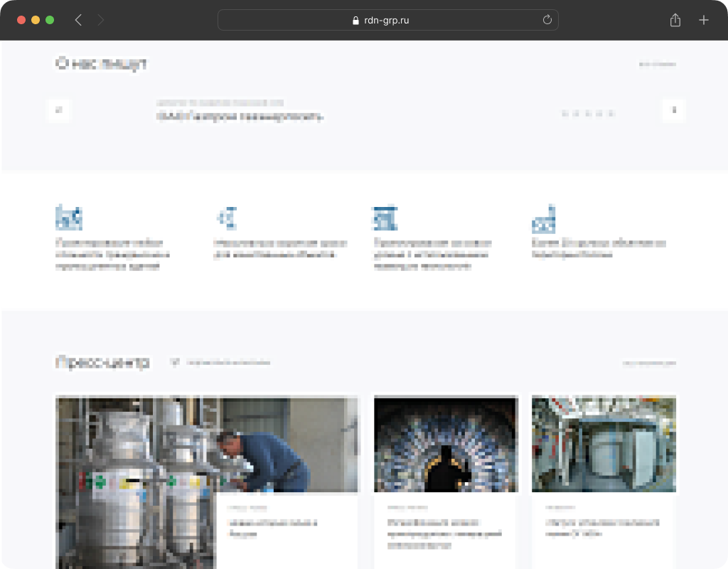728x569 pixels.
Task: Click the second blue feature icon
Action: pos(227,217)
